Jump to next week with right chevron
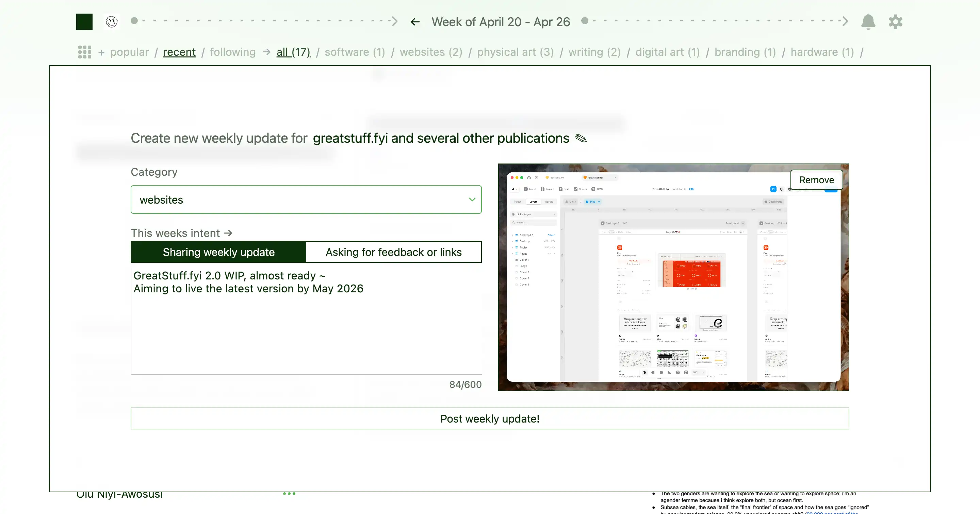Screen dimensions: 980x514 pos(845,21)
